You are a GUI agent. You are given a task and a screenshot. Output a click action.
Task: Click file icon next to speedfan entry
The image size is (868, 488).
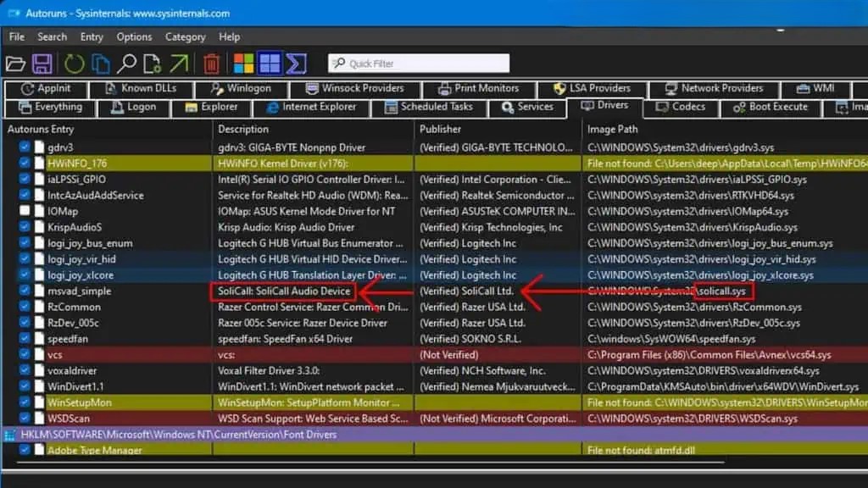[39, 339]
